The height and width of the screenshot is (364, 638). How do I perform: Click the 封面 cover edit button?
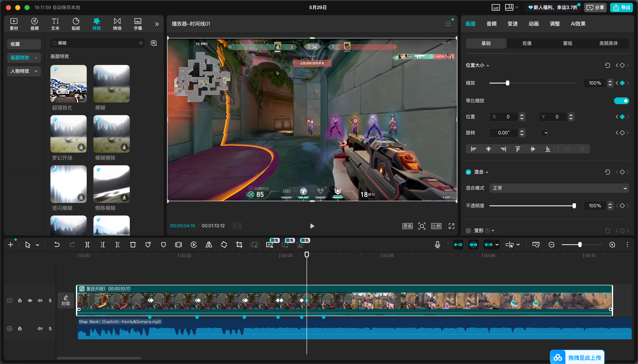66,301
